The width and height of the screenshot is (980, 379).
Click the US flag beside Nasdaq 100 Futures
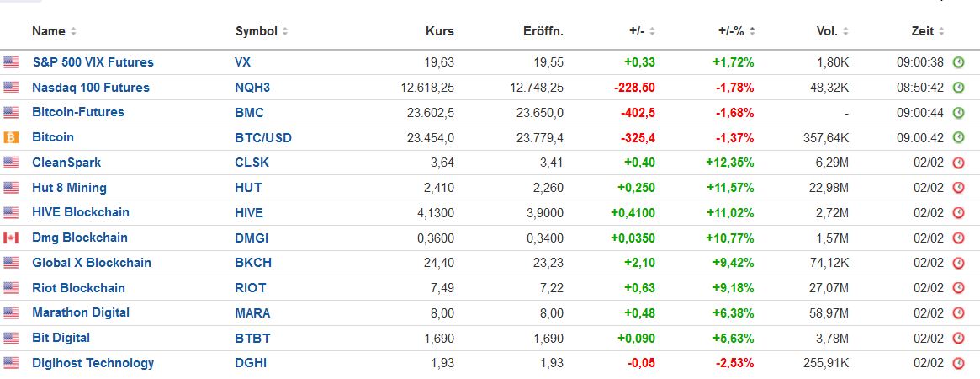click(11, 88)
